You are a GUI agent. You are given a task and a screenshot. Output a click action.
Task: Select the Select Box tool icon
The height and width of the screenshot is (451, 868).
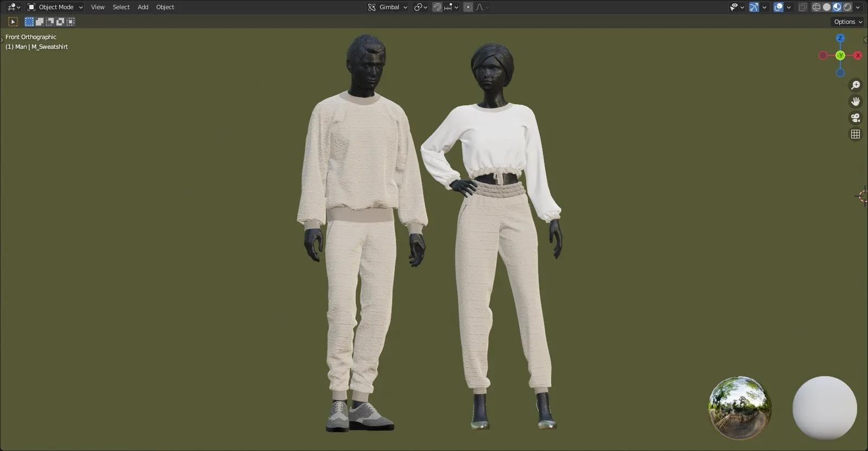[x=13, y=22]
